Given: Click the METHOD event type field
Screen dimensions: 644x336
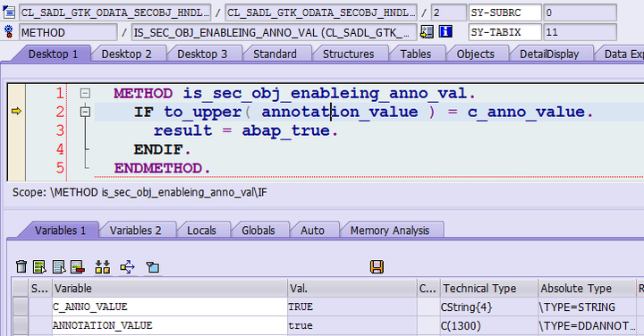Looking at the screenshot, I should (68, 32).
